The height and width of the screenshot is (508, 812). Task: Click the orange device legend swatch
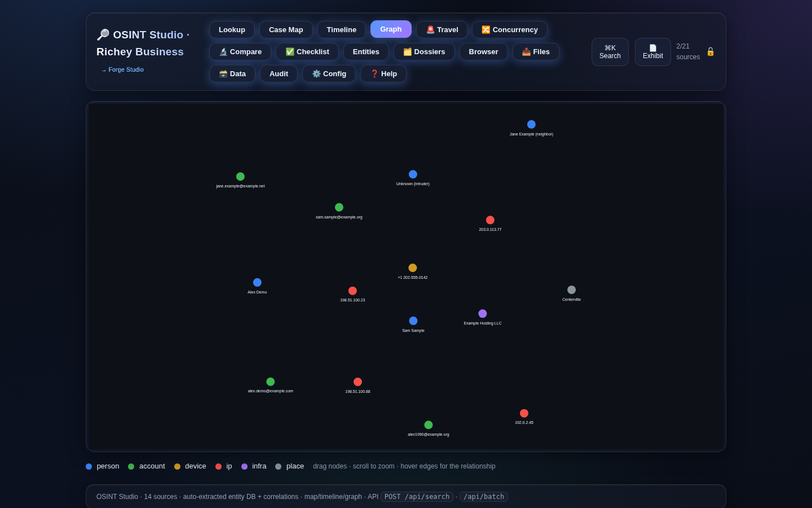pyautogui.click(x=177, y=467)
